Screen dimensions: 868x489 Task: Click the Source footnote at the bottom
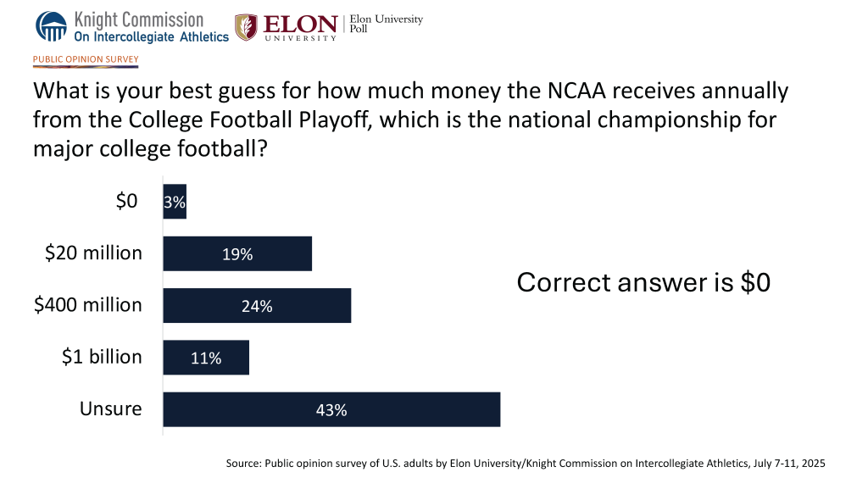click(526, 464)
